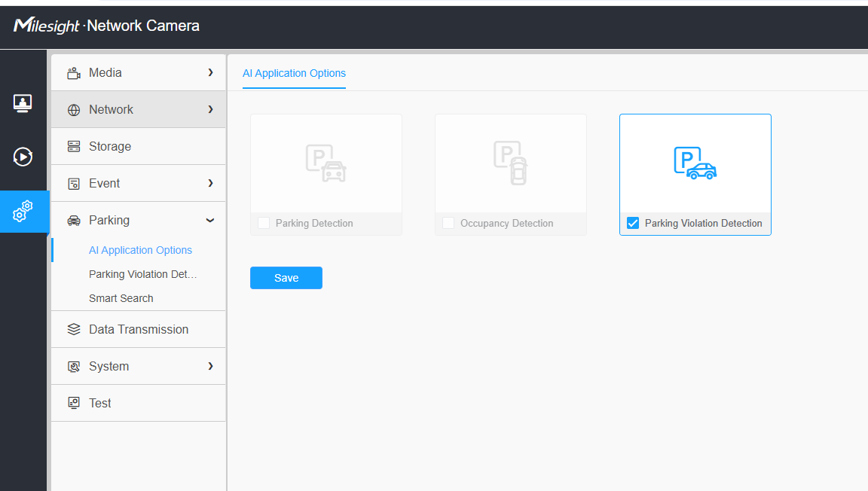
Task: Open the Live View monitor icon
Action: [x=23, y=103]
